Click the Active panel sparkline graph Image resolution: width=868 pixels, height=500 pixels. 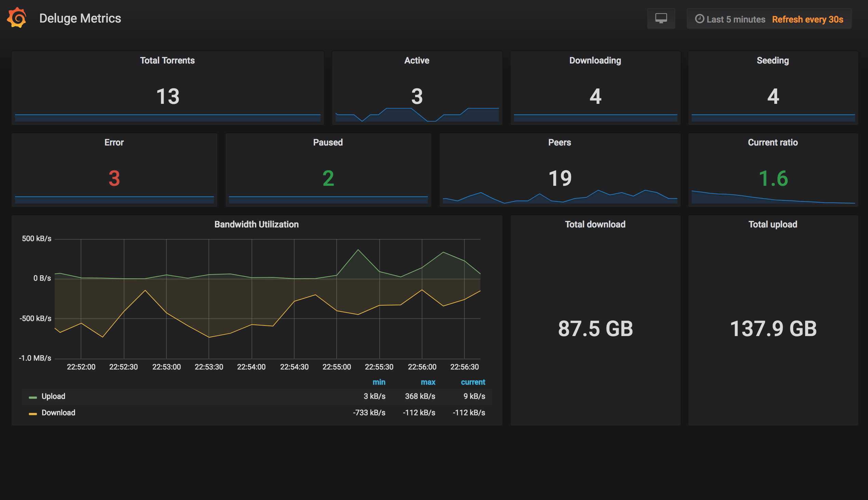click(417, 114)
